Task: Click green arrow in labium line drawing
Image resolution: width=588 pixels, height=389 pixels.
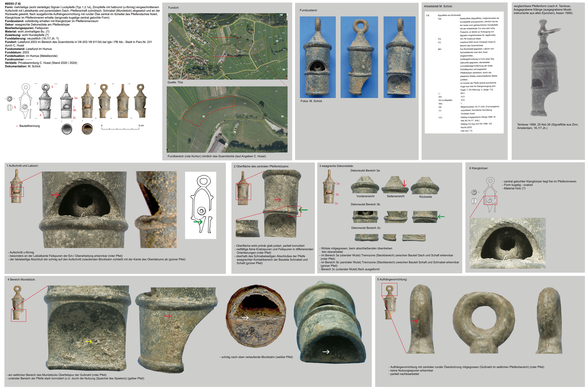Action: pyautogui.click(x=198, y=222)
